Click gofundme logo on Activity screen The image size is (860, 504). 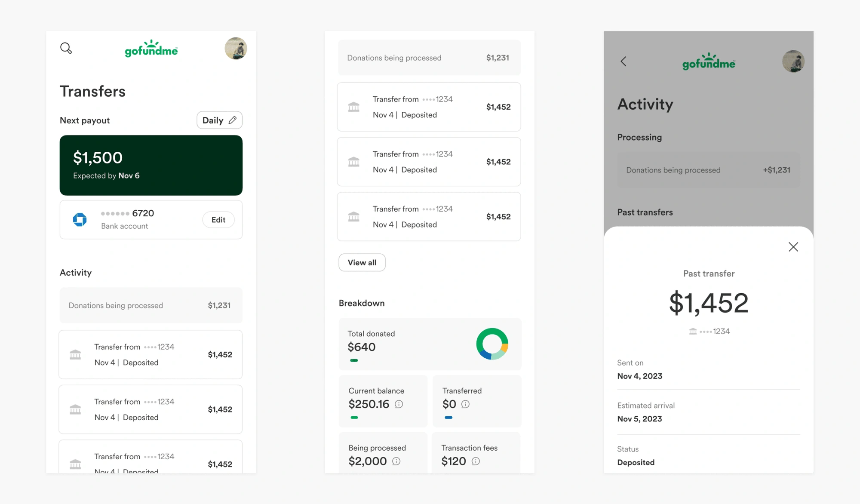pos(709,62)
